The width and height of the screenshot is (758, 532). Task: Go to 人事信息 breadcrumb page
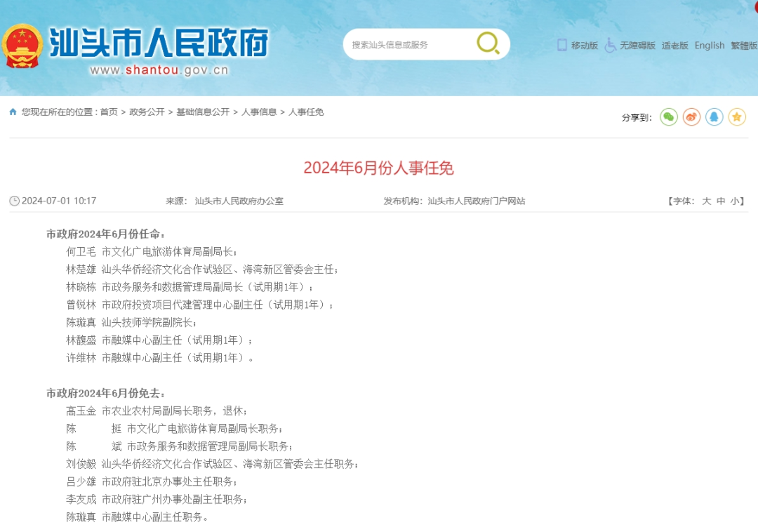pyautogui.click(x=259, y=112)
